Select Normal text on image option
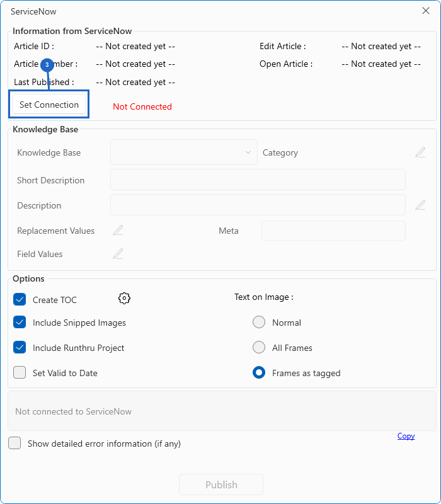 coord(259,323)
